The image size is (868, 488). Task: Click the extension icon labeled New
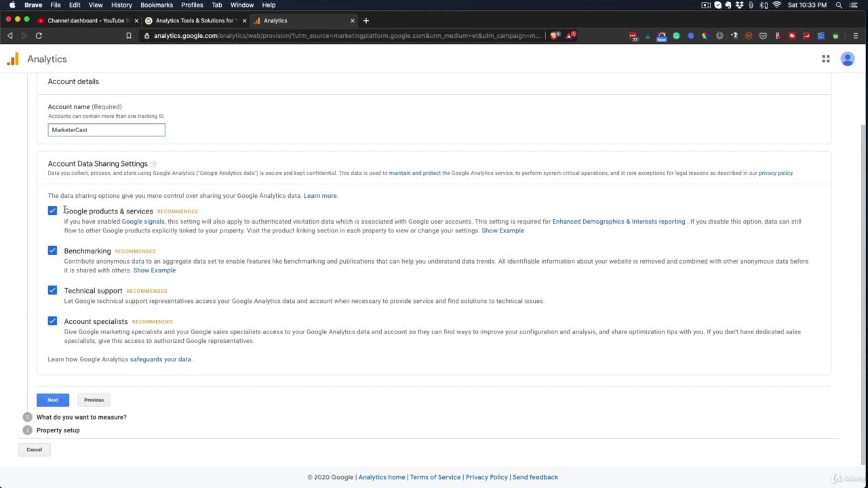(661, 36)
